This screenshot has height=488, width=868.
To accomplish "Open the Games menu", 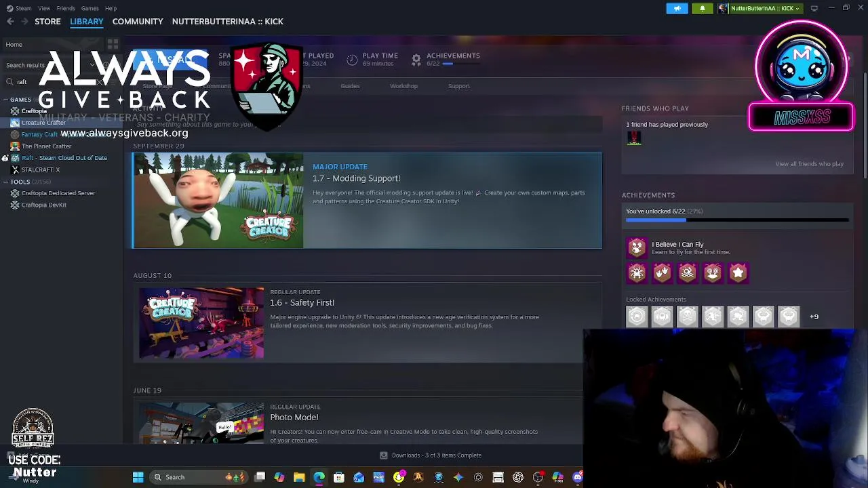I will [90, 8].
